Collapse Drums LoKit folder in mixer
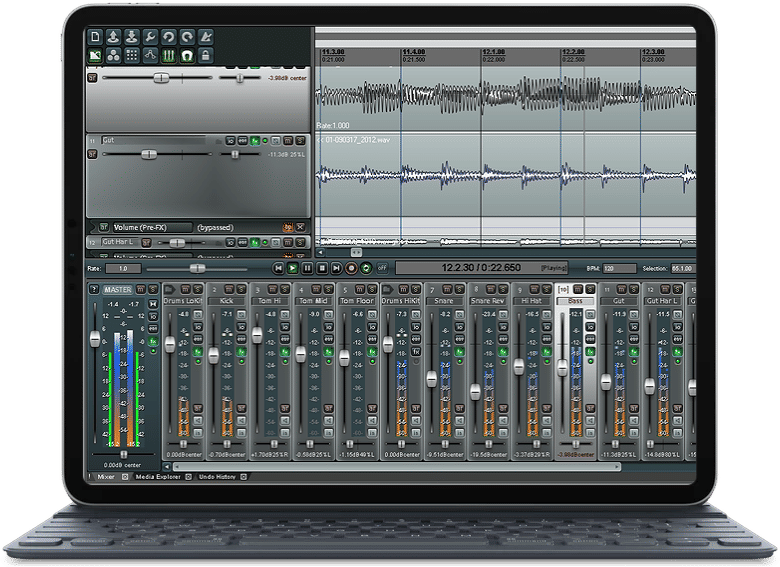This screenshot has height=567, width=780. tap(169, 289)
